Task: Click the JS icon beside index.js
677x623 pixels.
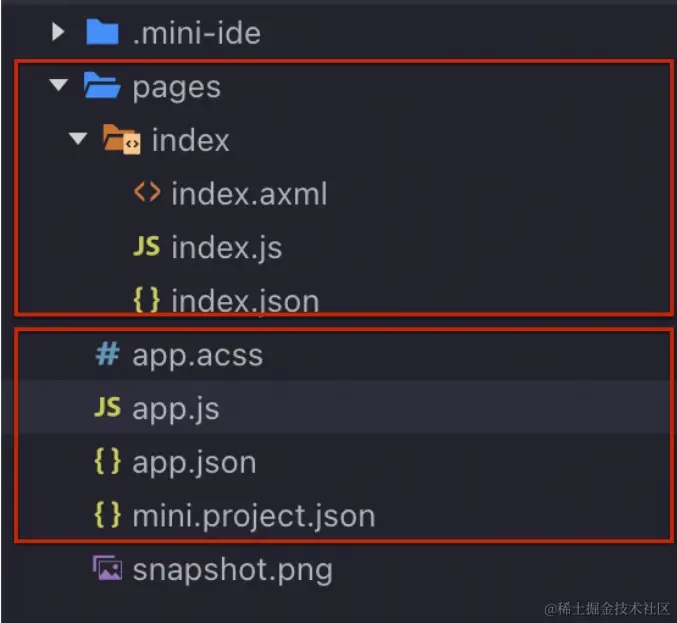Action: tap(146, 247)
